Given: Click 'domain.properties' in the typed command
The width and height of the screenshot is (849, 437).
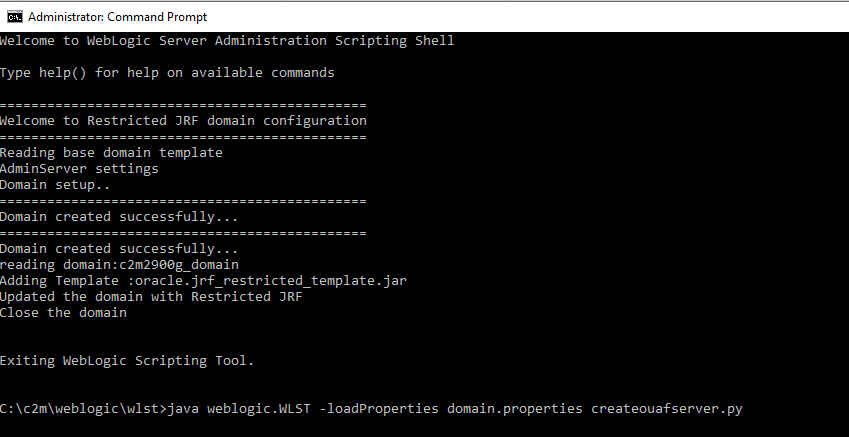Looking at the screenshot, I should (514, 408).
